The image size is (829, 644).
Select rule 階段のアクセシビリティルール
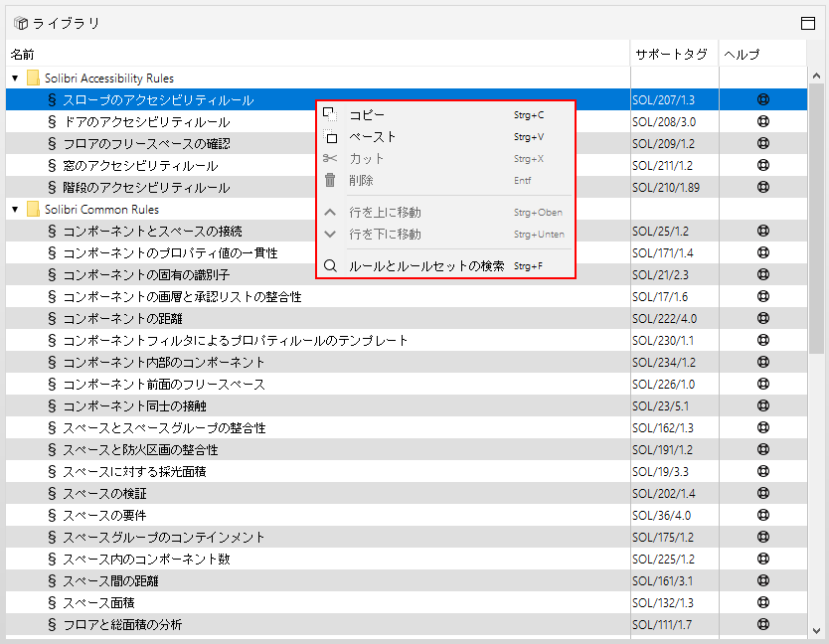(146, 188)
